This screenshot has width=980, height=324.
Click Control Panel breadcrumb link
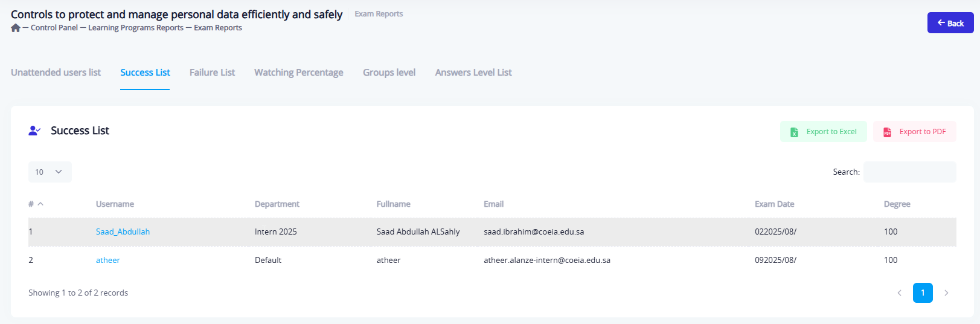54,28
